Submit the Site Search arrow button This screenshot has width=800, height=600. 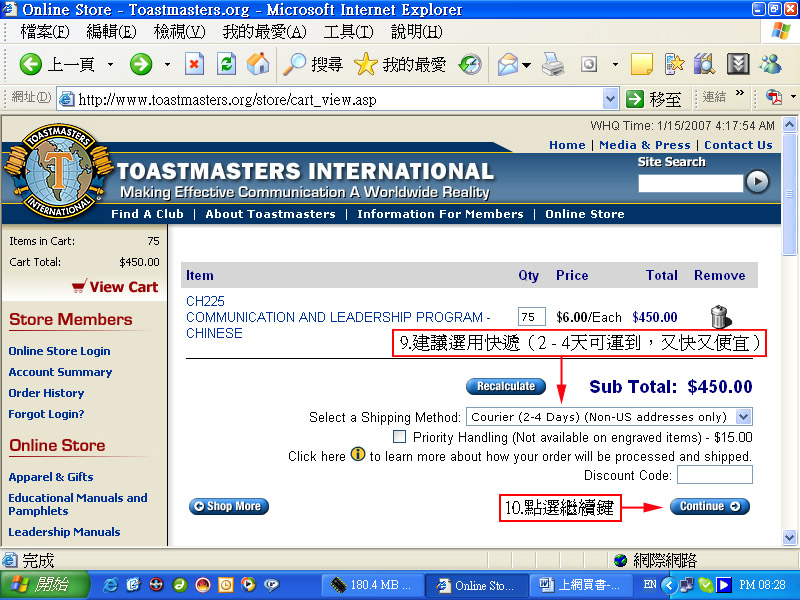pyautogui.click(x=758, y=181)
